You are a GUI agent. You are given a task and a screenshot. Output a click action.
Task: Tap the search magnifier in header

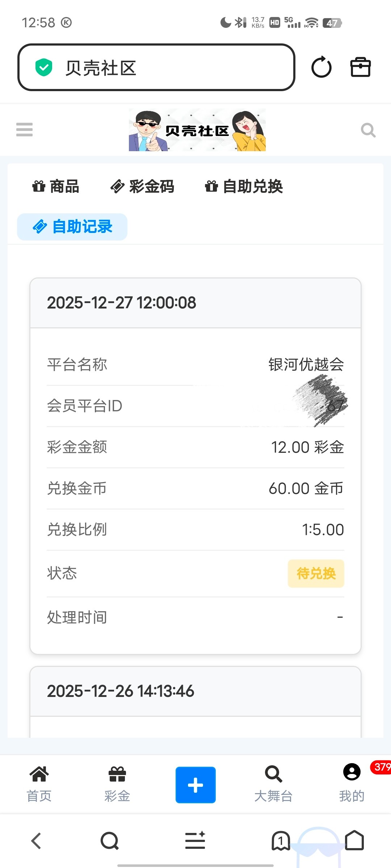368,130
